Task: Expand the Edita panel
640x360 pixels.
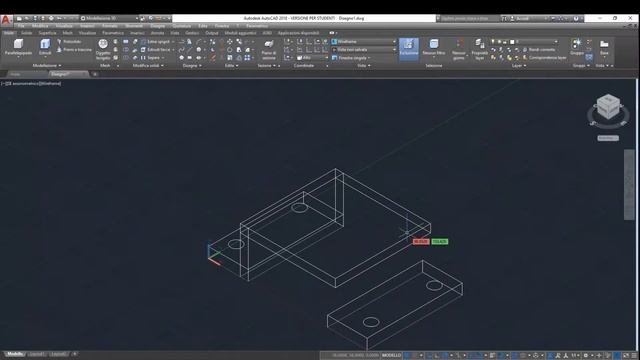Action: click(x=231, y=66)
